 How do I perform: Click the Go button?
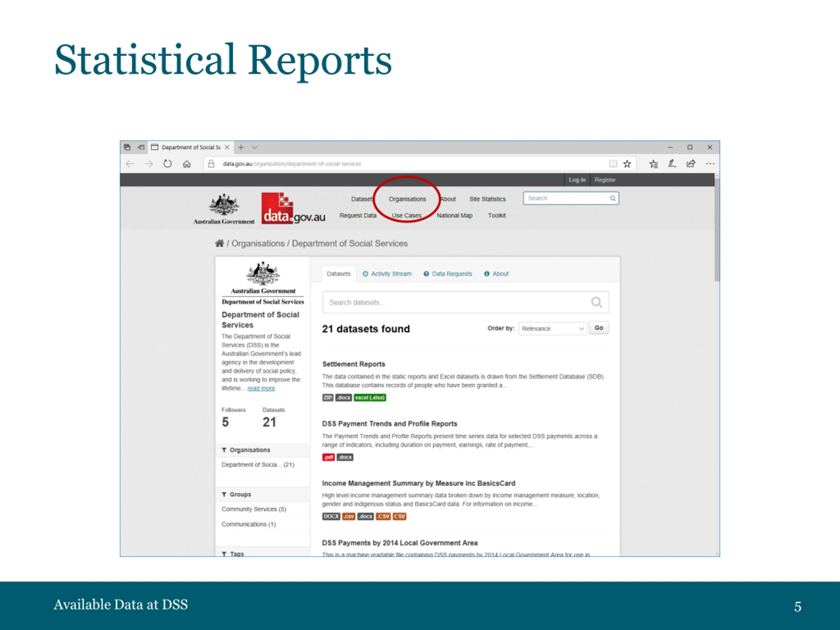click(x=599, y=328)
